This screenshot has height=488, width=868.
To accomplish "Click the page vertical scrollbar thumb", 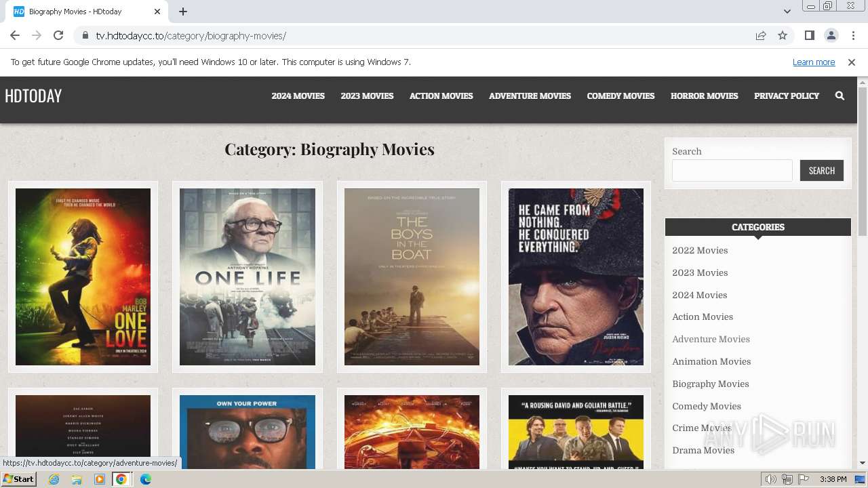I will (863, 161).
